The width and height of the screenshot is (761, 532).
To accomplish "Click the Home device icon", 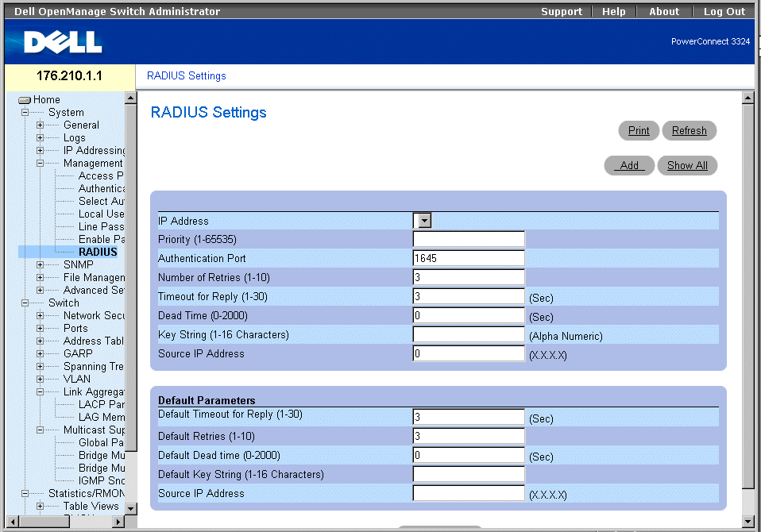I will pyautogui.click(x=25, y=100).
